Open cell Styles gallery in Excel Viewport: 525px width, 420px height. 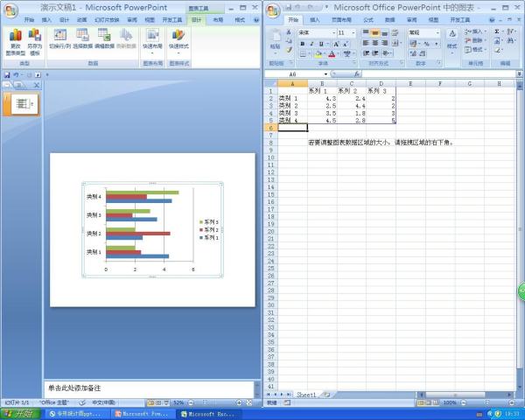click(452, 43)
